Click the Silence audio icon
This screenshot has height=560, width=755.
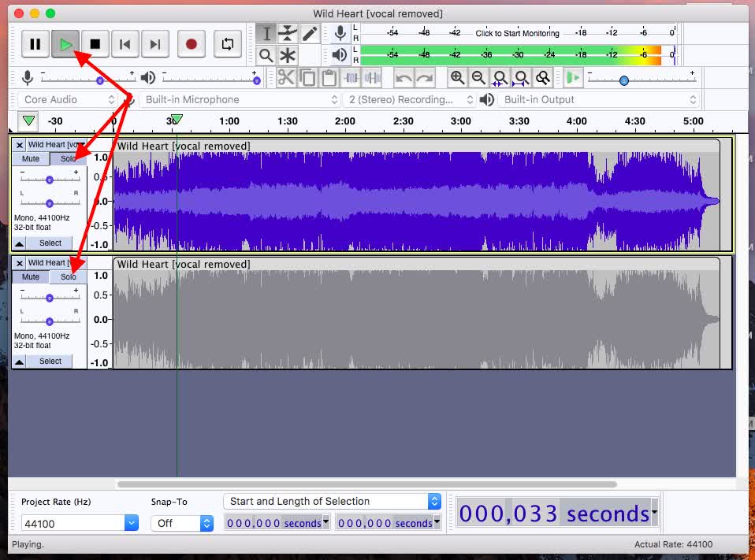point(372,77)
